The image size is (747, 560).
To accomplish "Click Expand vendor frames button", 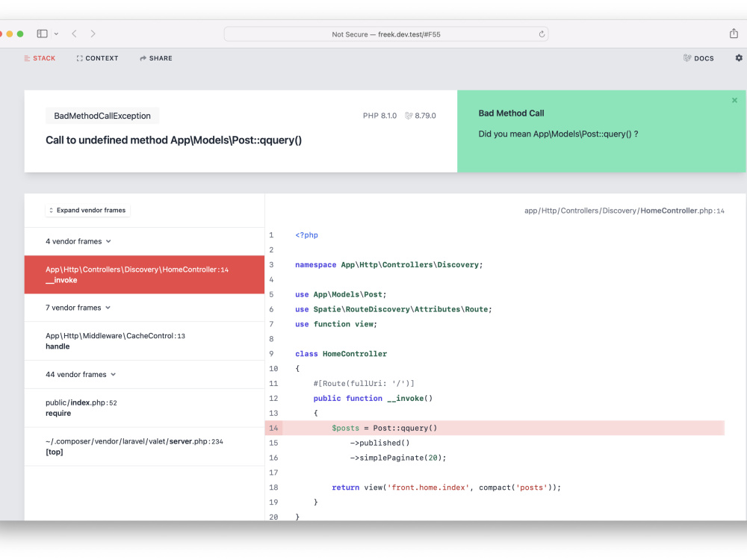I will 87,210.
